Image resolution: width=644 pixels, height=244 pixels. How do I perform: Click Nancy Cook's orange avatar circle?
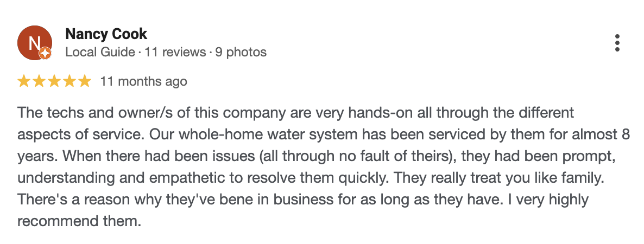(x=35, y=43)
